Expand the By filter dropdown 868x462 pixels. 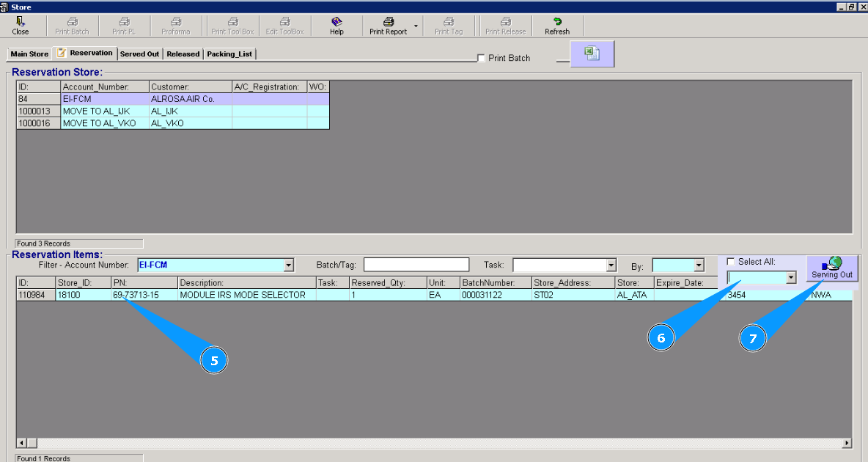click(699, 265)
